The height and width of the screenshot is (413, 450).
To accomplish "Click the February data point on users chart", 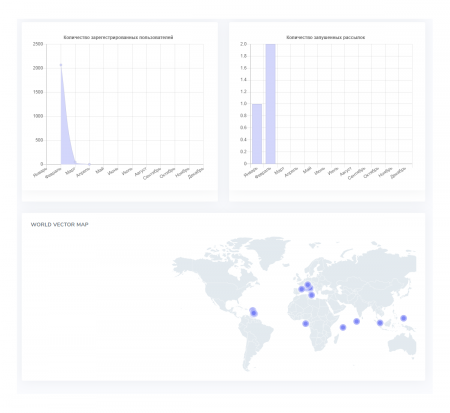I will click(x=61, y=65).
